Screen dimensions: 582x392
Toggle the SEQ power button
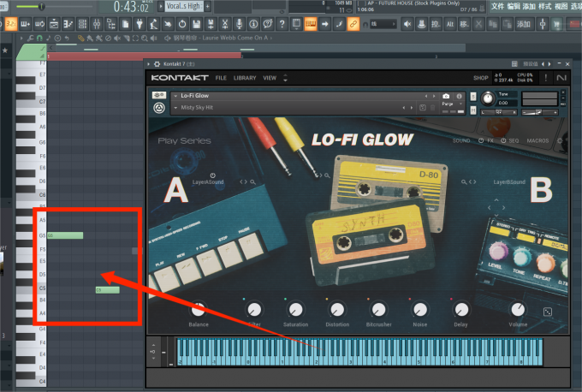click(x=503, y=140)
